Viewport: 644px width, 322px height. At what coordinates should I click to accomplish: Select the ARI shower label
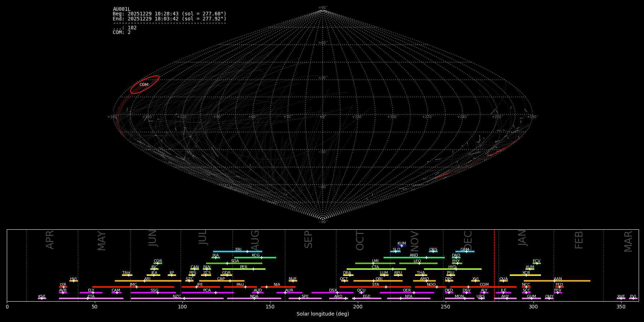tap(147, 279)
